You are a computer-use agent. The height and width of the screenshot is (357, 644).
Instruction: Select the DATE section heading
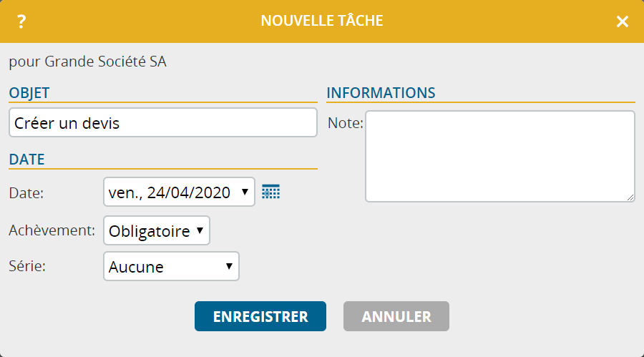(x=26, y=160)
